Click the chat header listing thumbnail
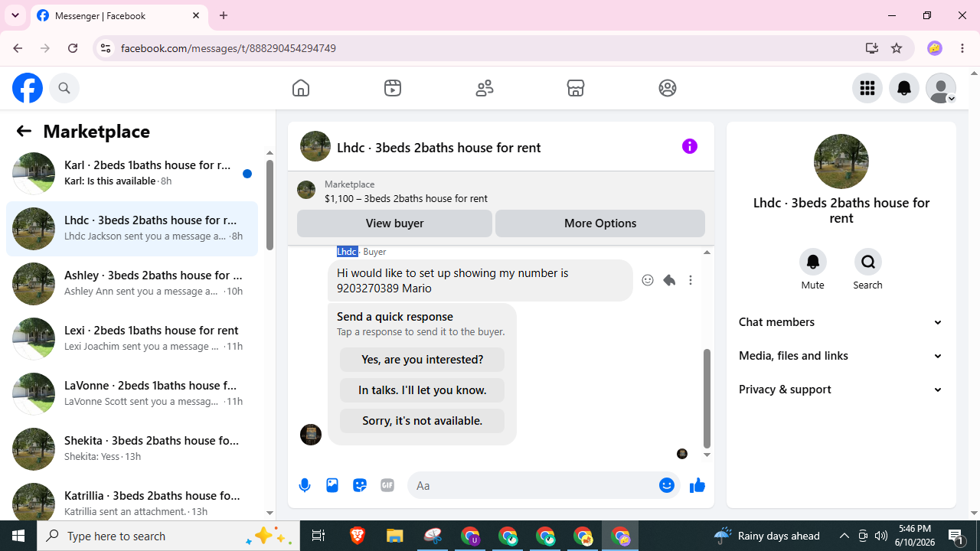Viewport: 980px width, 551px height. point(315,146)
